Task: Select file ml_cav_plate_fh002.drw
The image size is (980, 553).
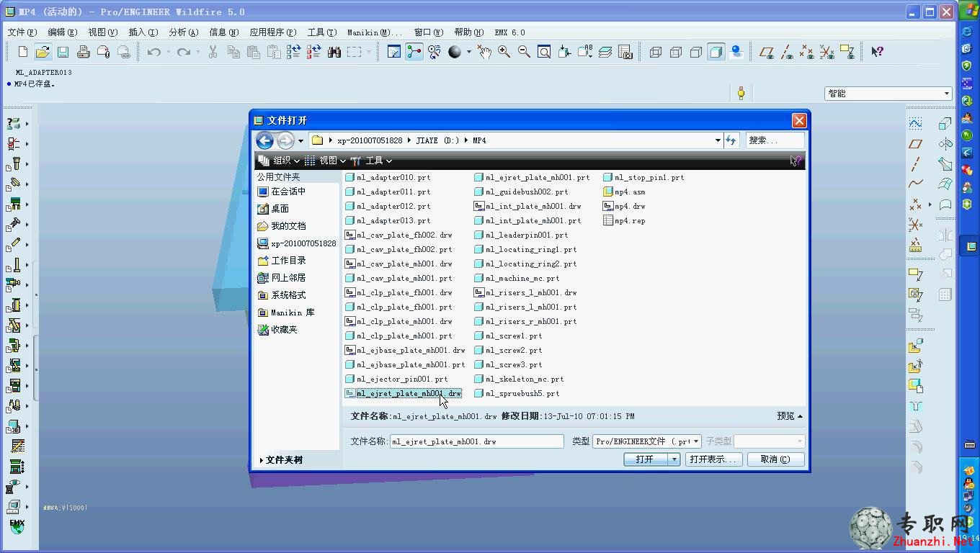Action: pos(398,235)
